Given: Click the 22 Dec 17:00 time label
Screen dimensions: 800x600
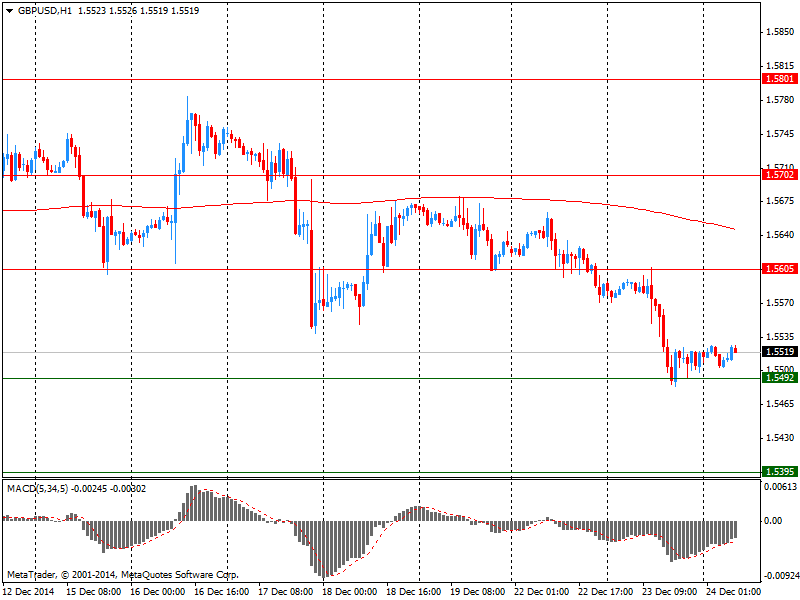Looking at the screenshot, I should coord(605,592).
